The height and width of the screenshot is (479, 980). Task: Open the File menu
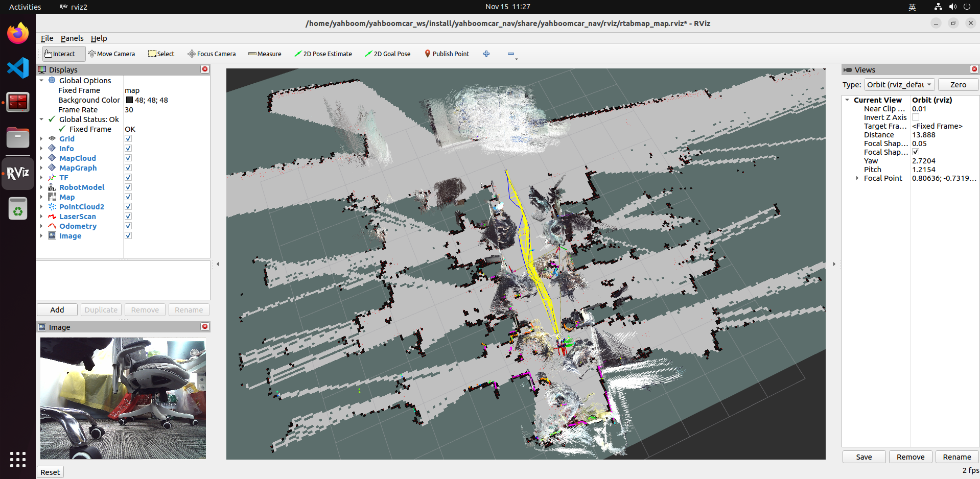point(46,38)
